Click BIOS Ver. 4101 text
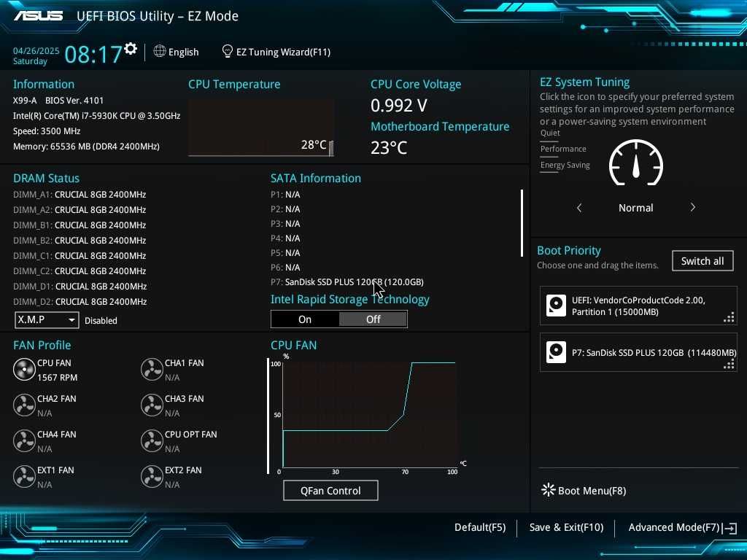The height and width of the screenshot is (560, 747). (x=74, y=101)
